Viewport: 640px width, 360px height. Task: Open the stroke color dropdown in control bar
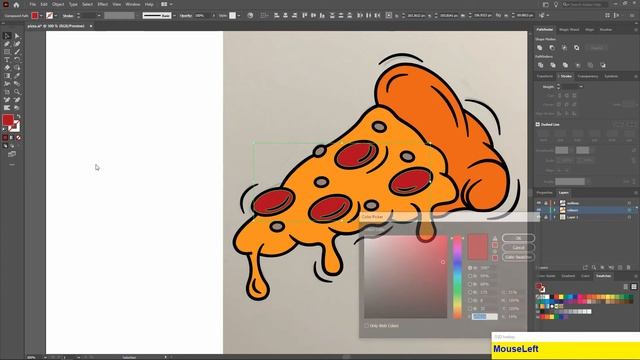point(56,16)
